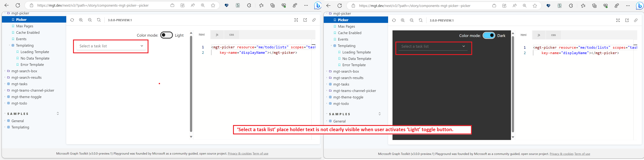Reset the canvas zoom level
Viewport: 644px width, 160px height.
pyautogui.click(x=99, y=20)
